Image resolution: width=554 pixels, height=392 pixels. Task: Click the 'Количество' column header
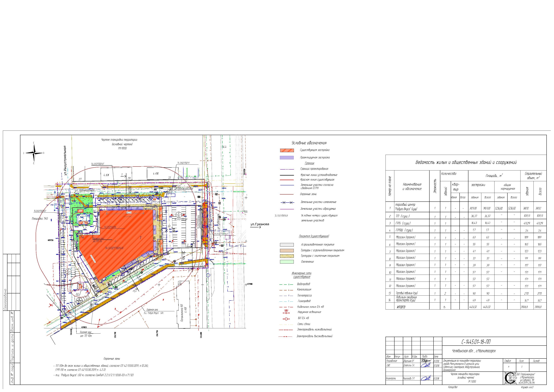449,174
